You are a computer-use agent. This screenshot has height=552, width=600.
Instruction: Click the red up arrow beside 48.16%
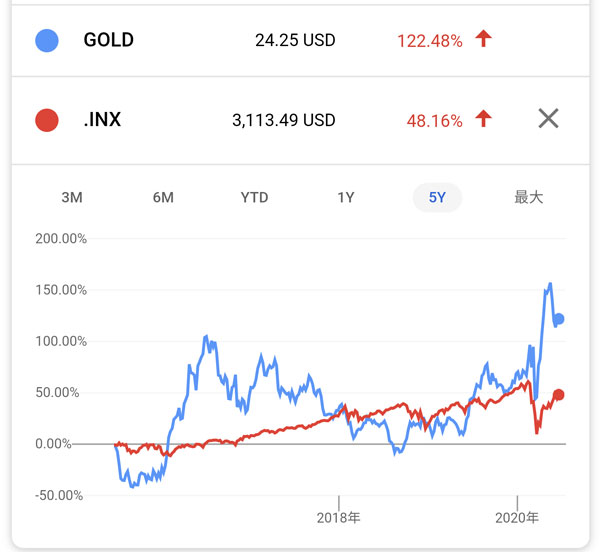pyautogui.click(x=484, y=120)
